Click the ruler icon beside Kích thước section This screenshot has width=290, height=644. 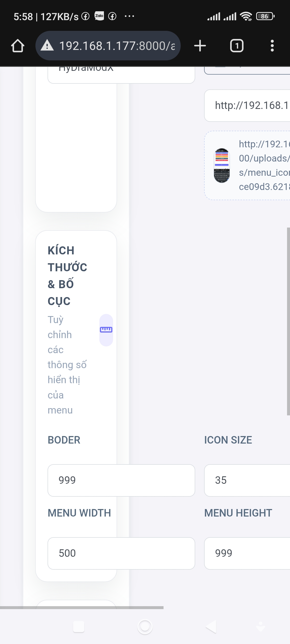pyautogui.click(x=106, y=330)
